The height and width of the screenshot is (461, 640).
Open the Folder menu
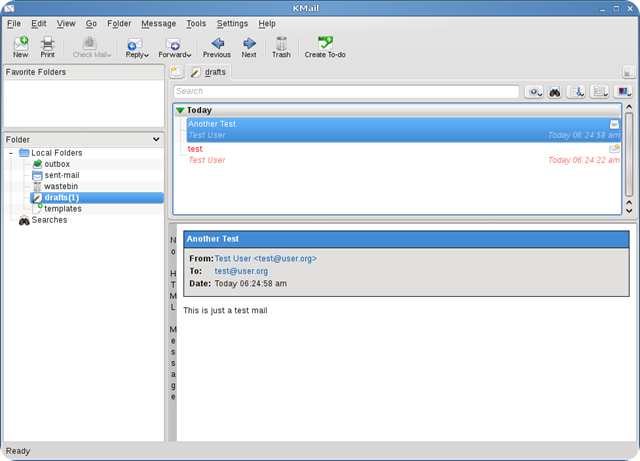pyautogui.click(x=119, y=24)
